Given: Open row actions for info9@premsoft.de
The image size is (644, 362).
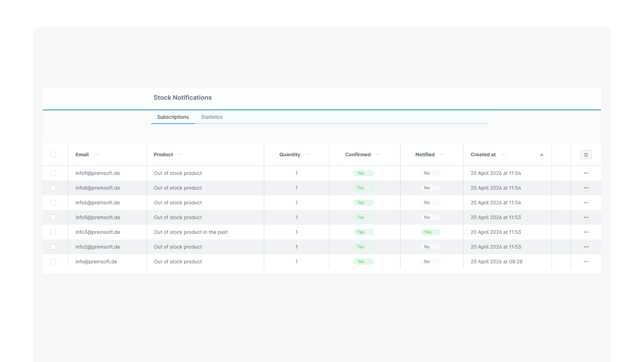Looking at the screenshot, I should 586,173.
